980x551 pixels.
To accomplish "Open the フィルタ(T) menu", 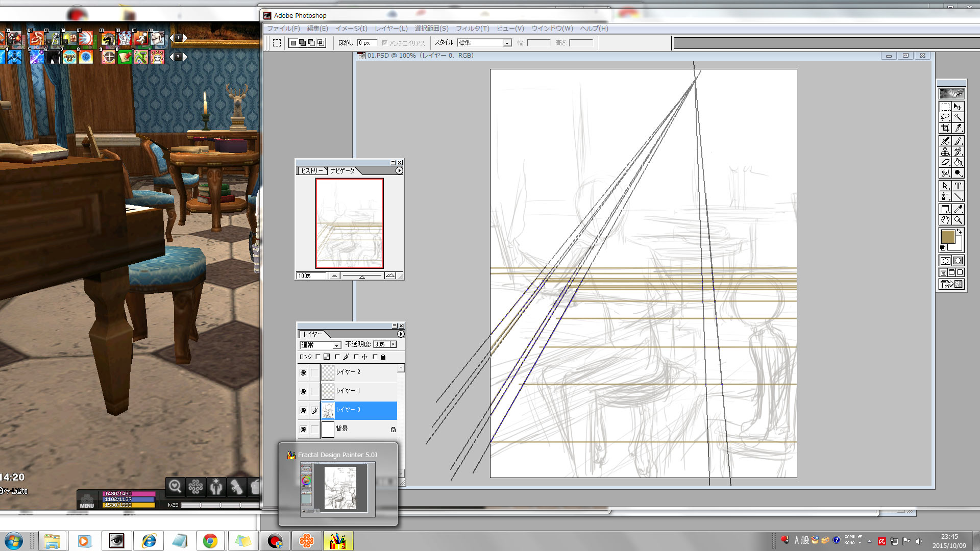I will [x=472, y=29].
